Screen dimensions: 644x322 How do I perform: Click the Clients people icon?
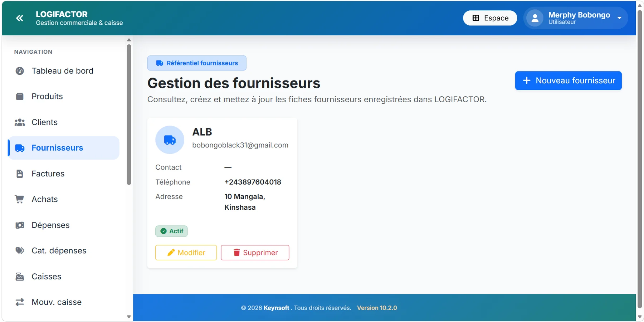[20, 122]
